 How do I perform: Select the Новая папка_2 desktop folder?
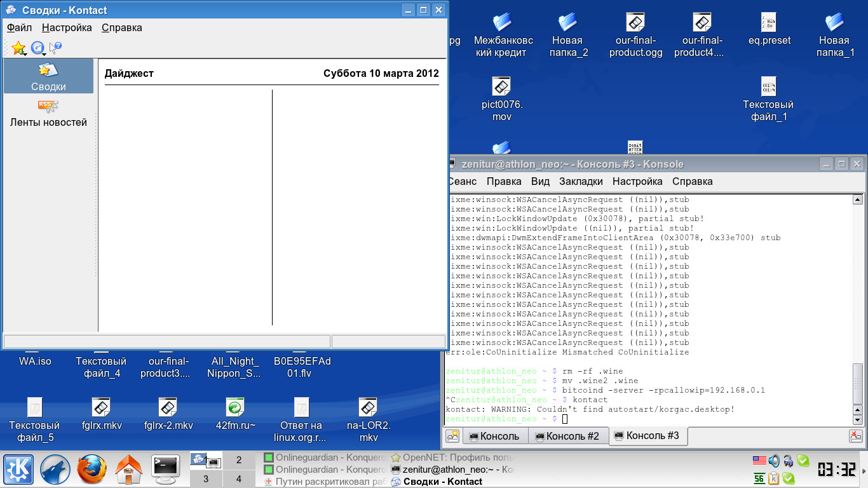point(567,35)
